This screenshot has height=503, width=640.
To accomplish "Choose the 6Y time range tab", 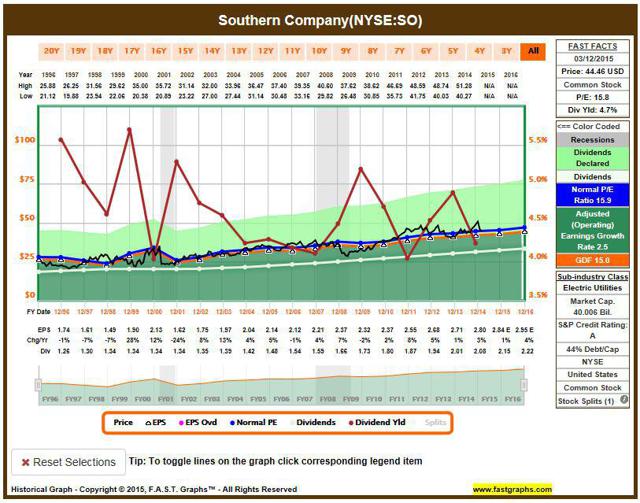I will (426, 51).
